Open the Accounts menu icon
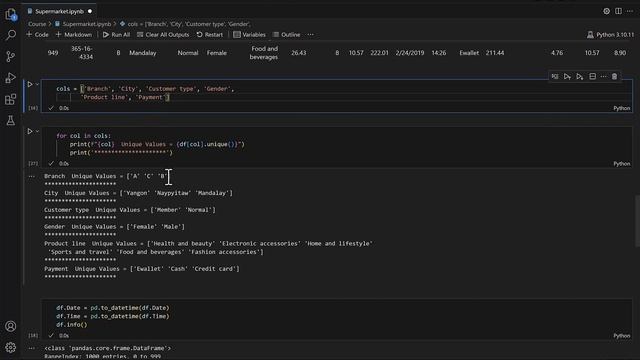640x360 pixels. point(11,326)
